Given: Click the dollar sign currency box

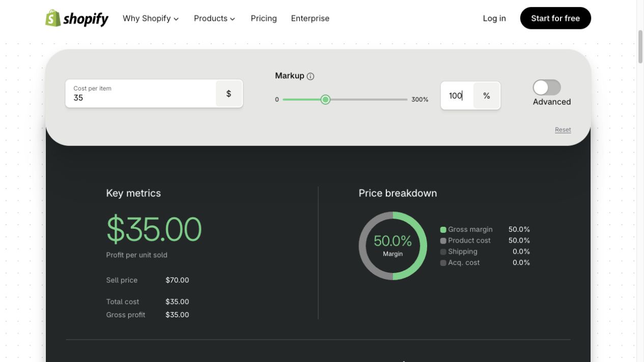Looking at the screenshot, I should [229, 94].
